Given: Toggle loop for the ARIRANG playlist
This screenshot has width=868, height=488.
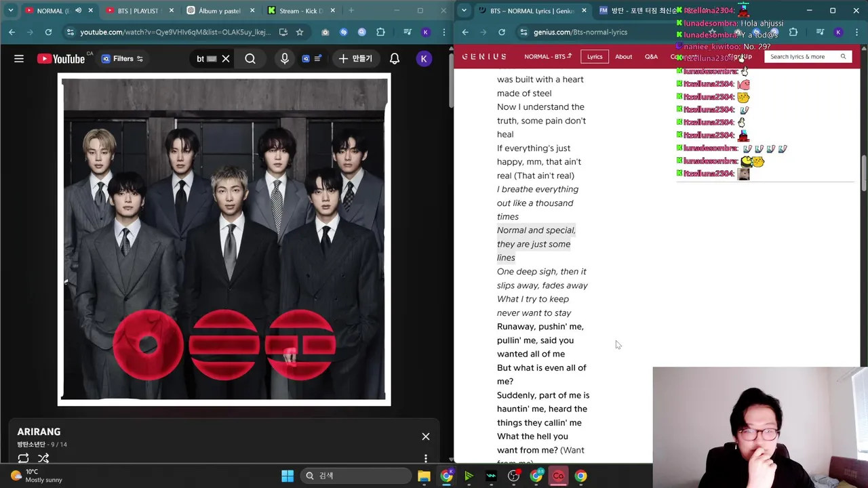Looking at the screenshot, I should pos(24,458).
